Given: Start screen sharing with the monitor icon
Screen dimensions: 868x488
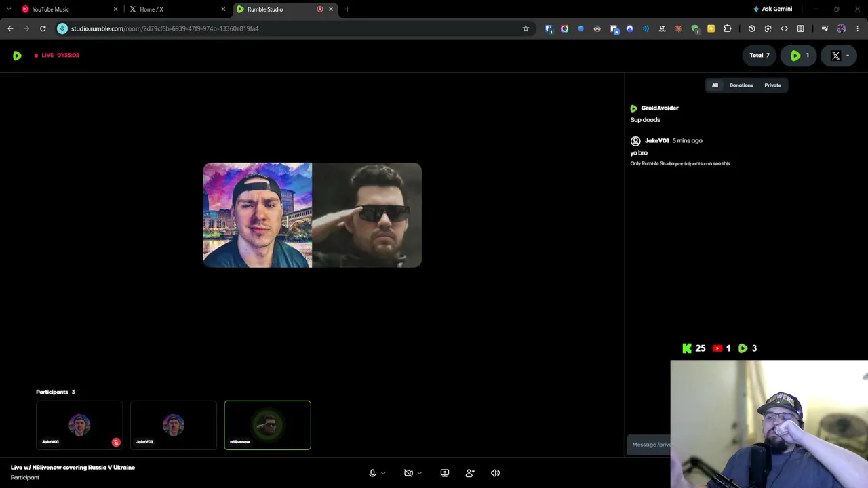Looking at the screenshot, I should click(445, 473).
